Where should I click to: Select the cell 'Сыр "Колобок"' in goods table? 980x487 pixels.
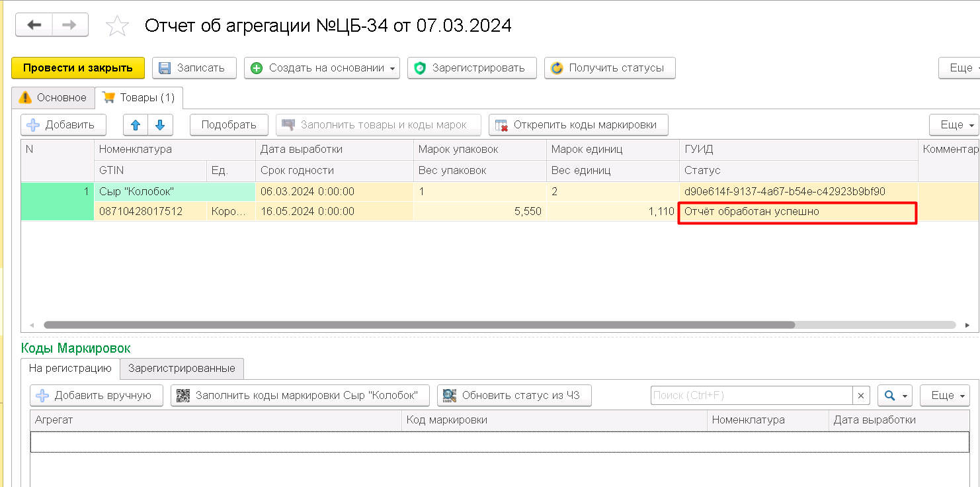[175, 191]
